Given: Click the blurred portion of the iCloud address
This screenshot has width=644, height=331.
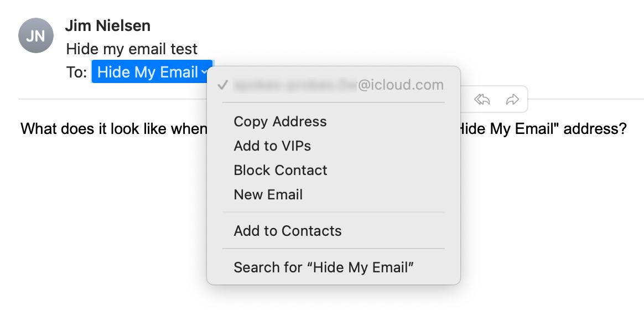Looking at the screenshot, I should pyautogui.click(x=295, y=85).
